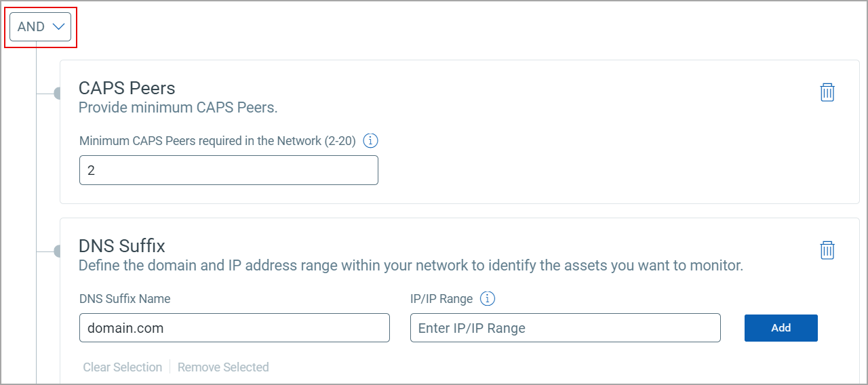This screenshot has height=385, width=868.
Task: Delete the DNS Suffix condition
Action: [x=827, y=249]
